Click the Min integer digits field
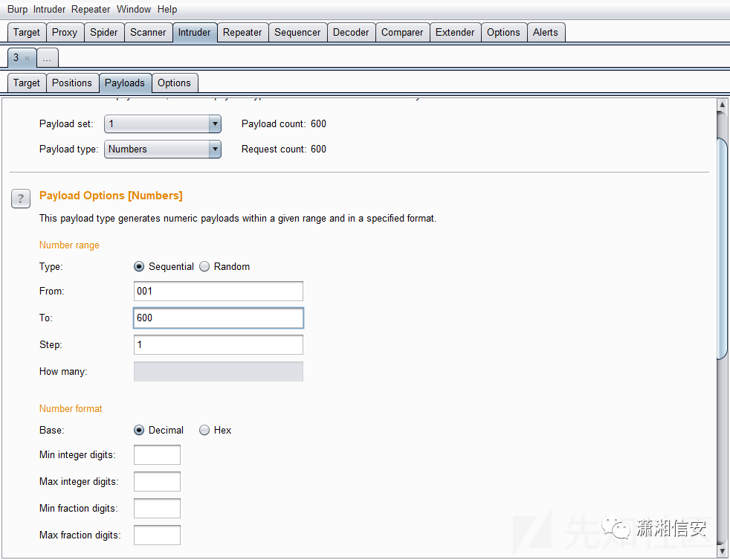Viewport: 730px width, 560px height. pos(158,454)
